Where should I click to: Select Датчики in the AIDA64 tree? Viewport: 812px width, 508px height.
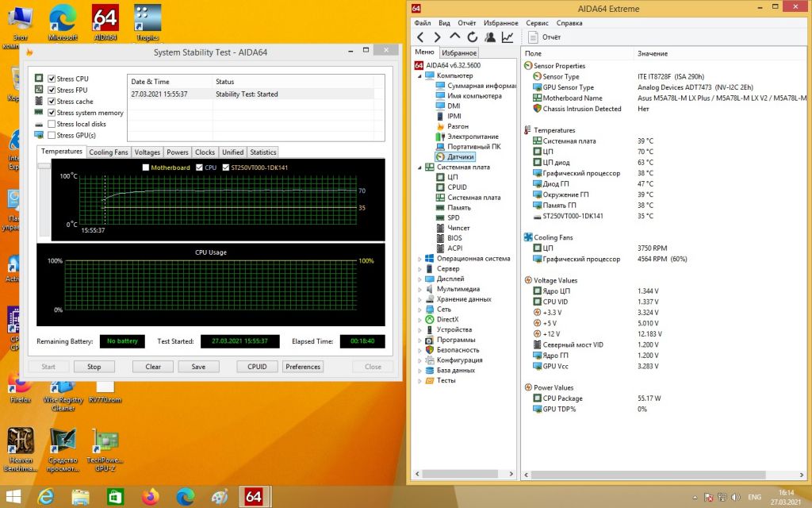tap(455, 156)
